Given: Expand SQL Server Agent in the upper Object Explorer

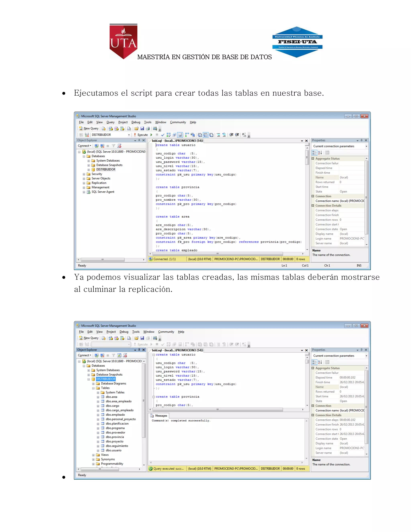Looking at the screenshot, I should tap(84, 192).
